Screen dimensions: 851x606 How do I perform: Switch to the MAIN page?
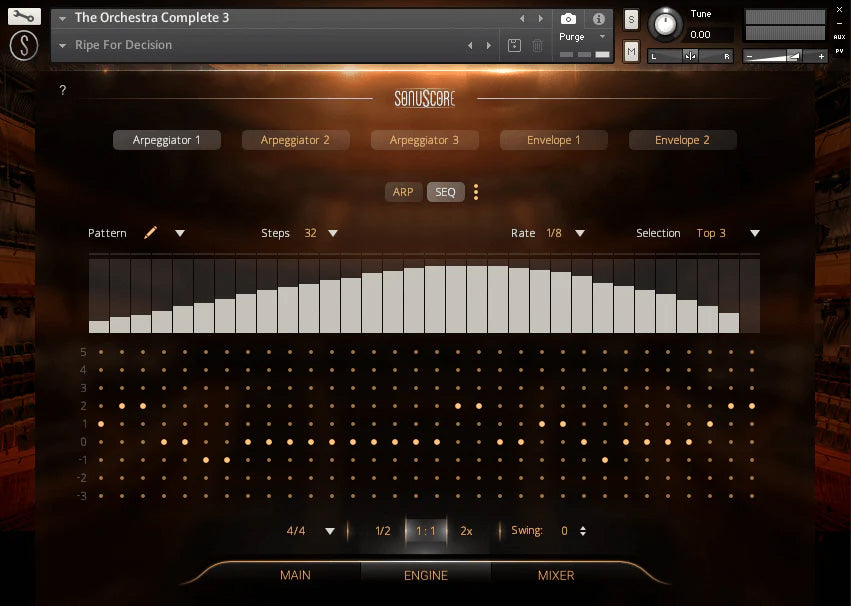coord(295,575)
